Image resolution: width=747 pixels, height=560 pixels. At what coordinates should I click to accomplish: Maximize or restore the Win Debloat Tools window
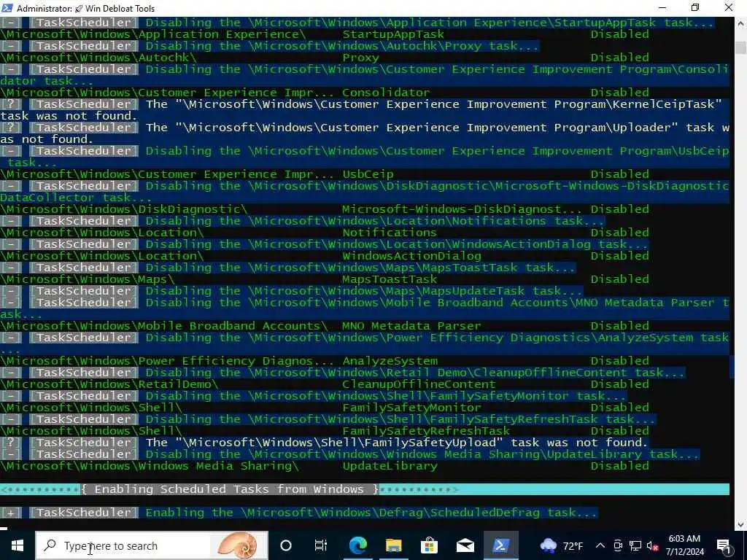pyautogui.click(x=695, y=8)
